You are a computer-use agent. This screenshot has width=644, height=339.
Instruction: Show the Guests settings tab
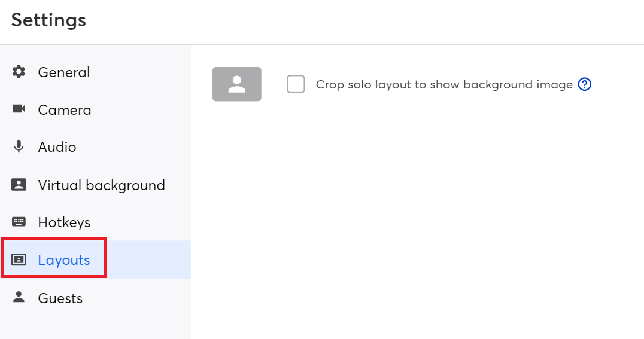(60, 298)
